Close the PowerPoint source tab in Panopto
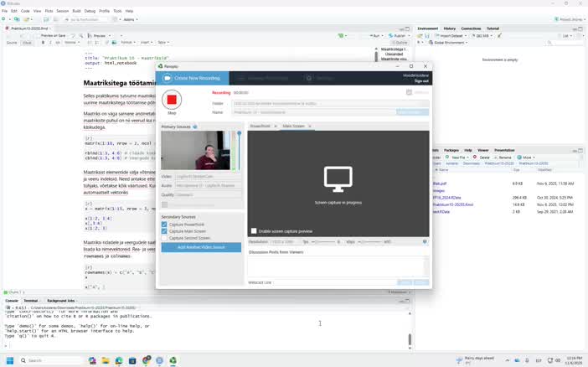Viewport: 588px width, 367px height. click(x=276, y=126)
